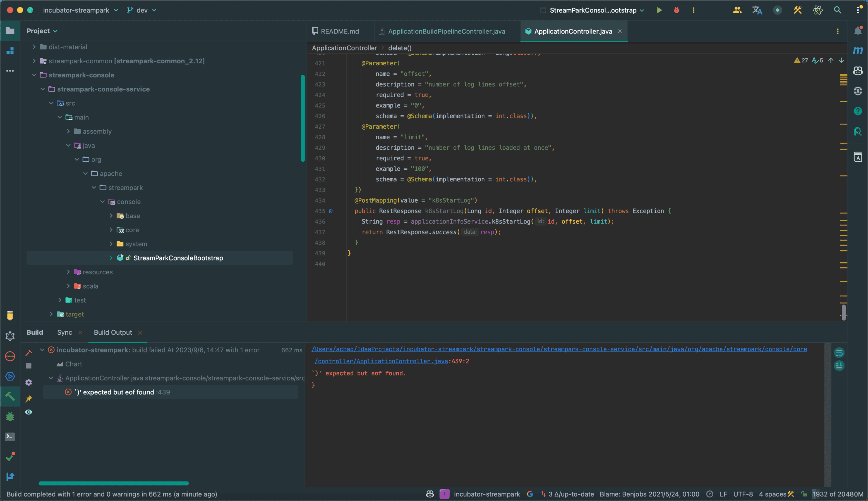Open the Notifications bell icon
This screenshot has height=501, width=868.
click(x=858, y=31)
